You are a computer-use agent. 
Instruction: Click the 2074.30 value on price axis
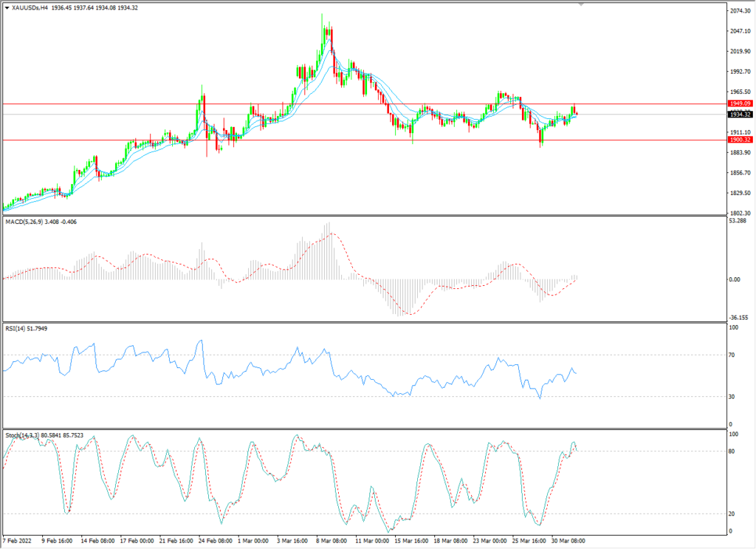pos(740,10)
